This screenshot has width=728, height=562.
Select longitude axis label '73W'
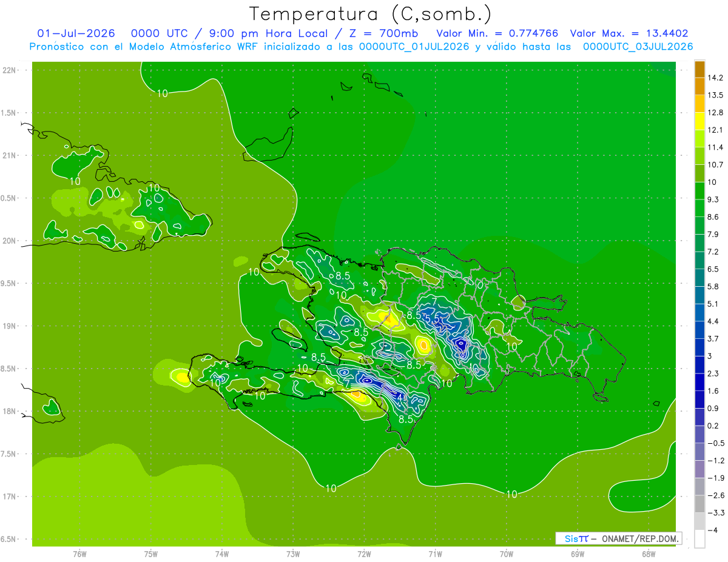point(293,554)
